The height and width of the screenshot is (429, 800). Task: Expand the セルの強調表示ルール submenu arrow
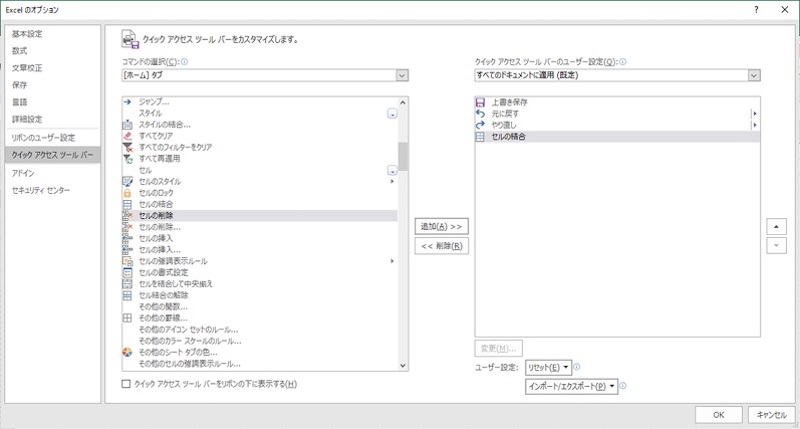(392, 261)
